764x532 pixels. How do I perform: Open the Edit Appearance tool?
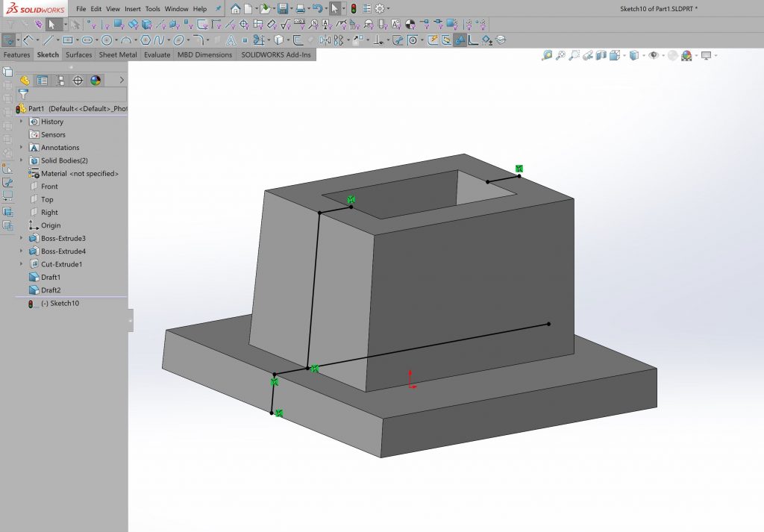671,56
